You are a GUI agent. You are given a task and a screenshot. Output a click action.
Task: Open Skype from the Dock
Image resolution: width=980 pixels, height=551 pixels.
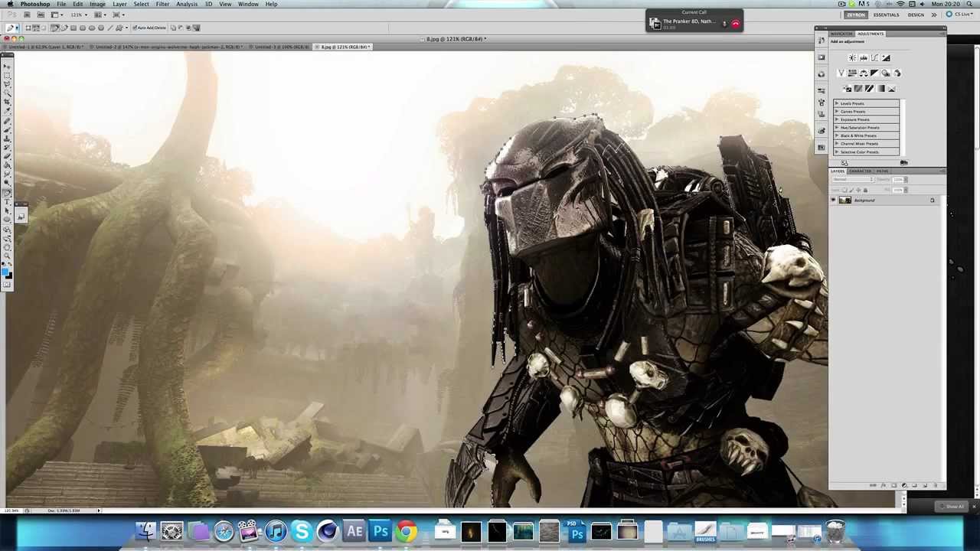pos(302,530)
